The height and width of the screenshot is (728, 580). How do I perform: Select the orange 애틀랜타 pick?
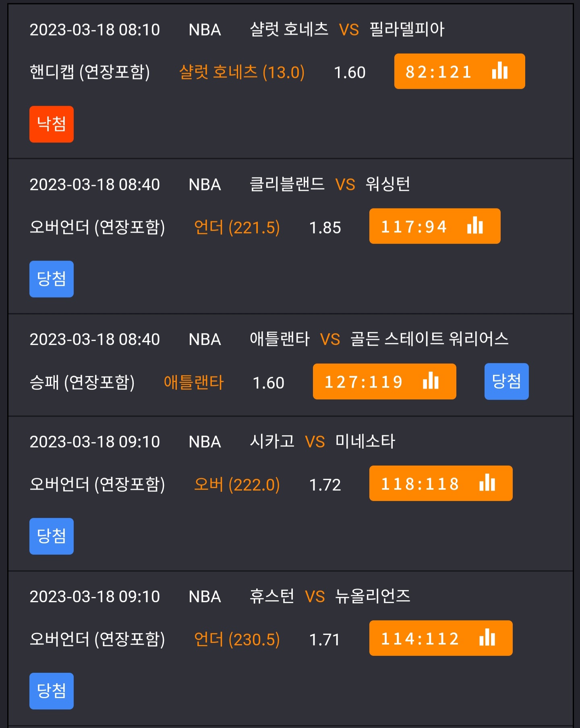(194, 382)
